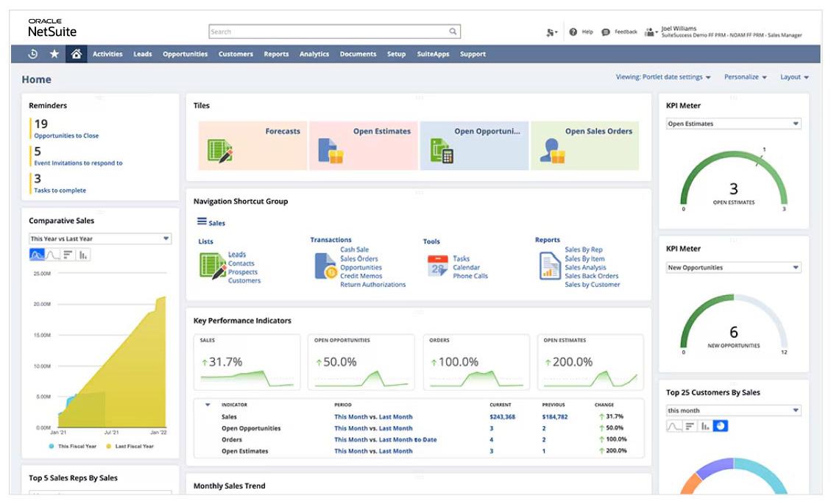Open the Prospects list link
The width and height of the screenshot is (831, 504).
point(243,272)
